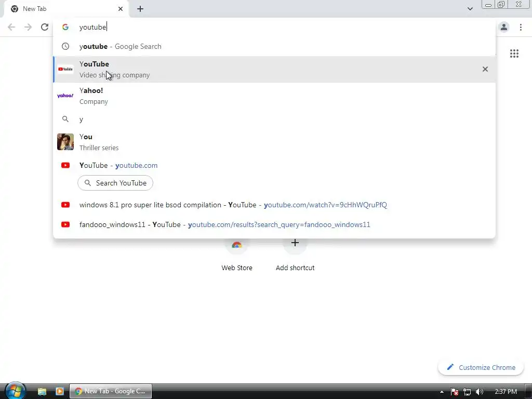This screenshot has width=532, height=399.
Task: Select Yahoo! Company suggestion
Action: (x=274, y=96)
